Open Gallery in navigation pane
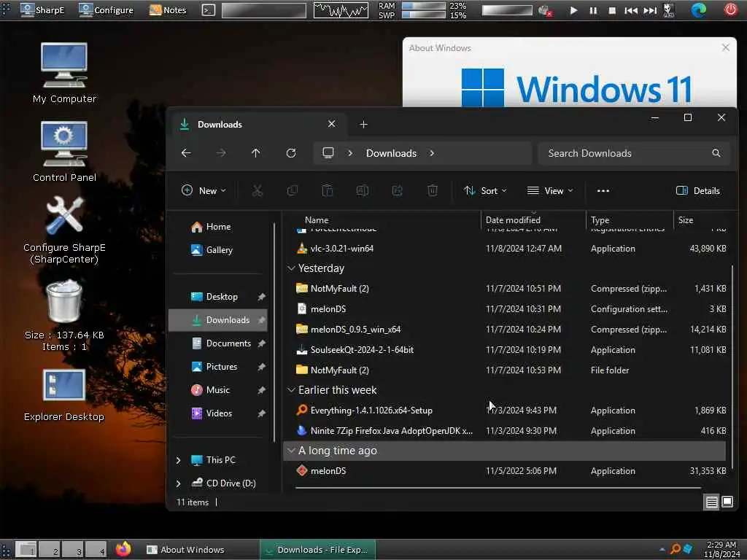 tap(217, 250)
